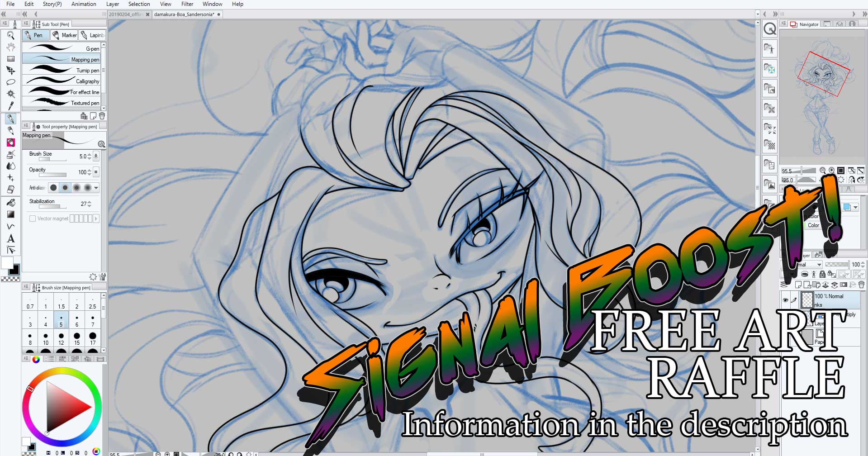The width and height of the screenshot is (868, 456).
Task: Delete layer using trash icon
Action: pyautogui.click(x=861, y=285)
